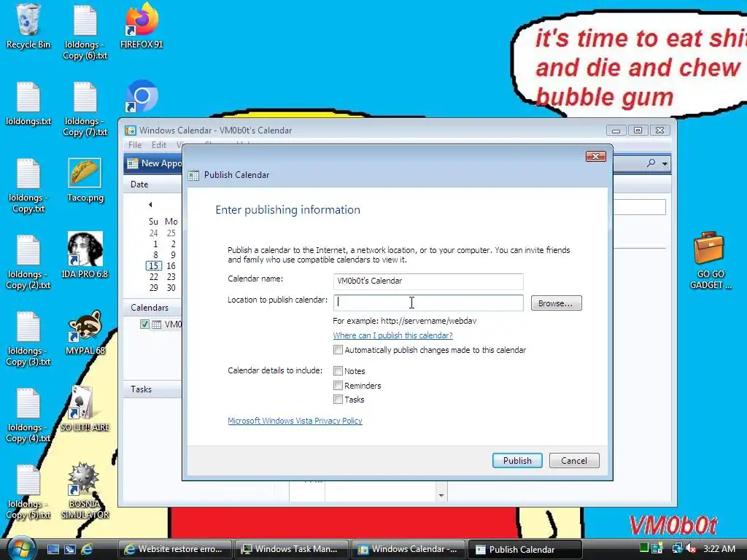Screen dimensions: 747x560
Task: Click Switch between windows quick launch icon
Action: click(x=69, y=549)
